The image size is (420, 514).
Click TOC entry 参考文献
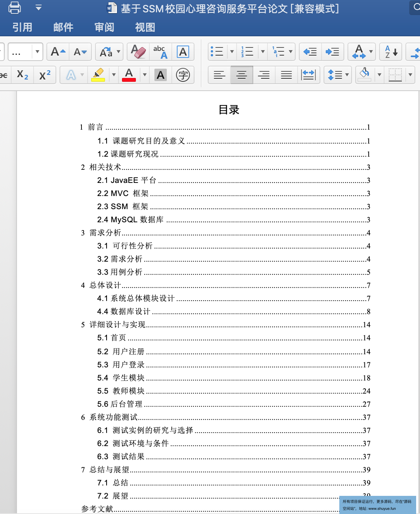[210, 509]
